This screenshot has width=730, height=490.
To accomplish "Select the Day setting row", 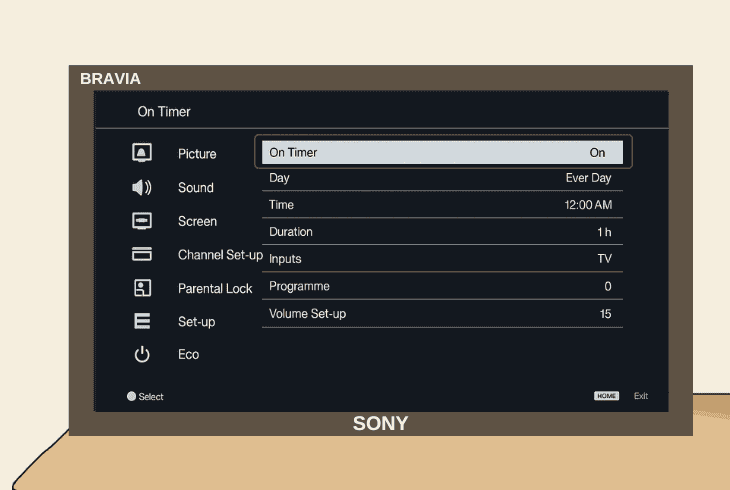I will 442,178.
